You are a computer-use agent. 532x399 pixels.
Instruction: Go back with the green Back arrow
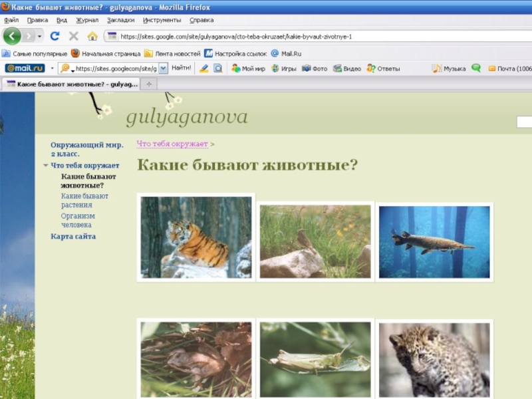(12, 36)
